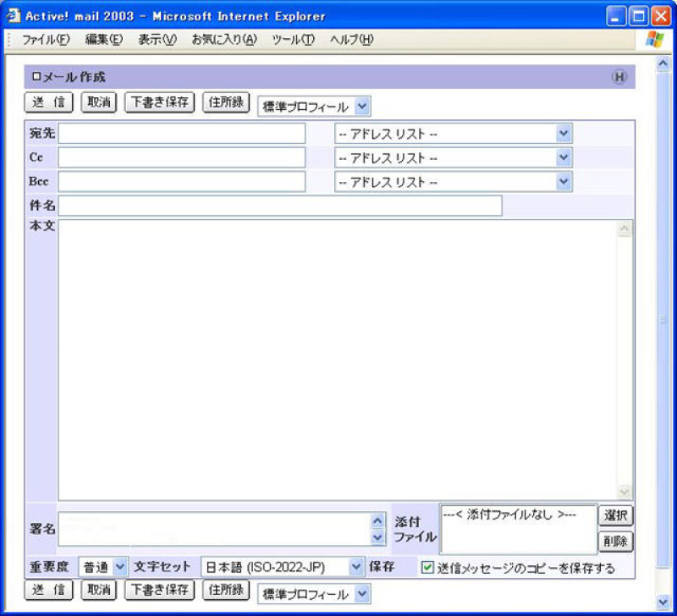
Task: Expand the bottom 標準プロフィール dropdown
Action: (314, 594)
